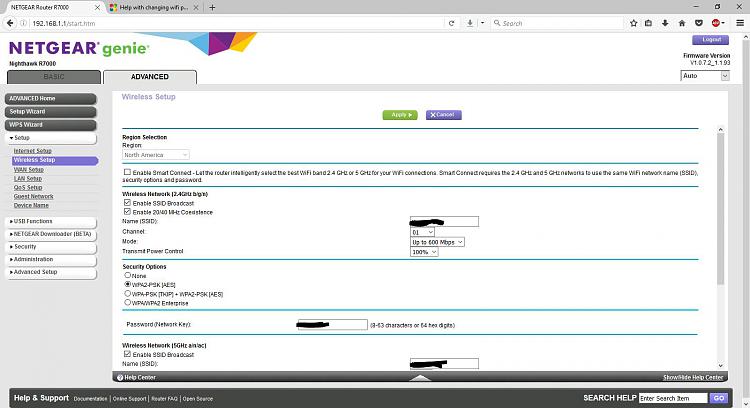Click the green Apply button
The image size is (750, 408).
400,115
